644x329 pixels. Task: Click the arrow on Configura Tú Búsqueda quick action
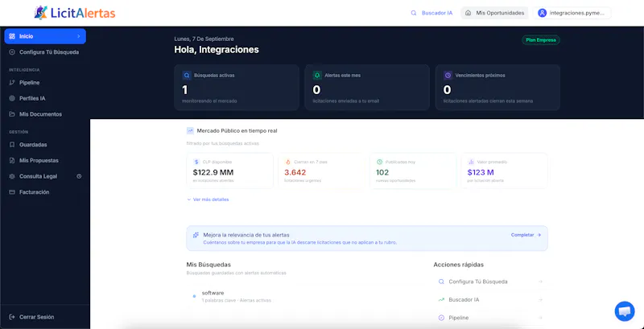pos(540,282)
